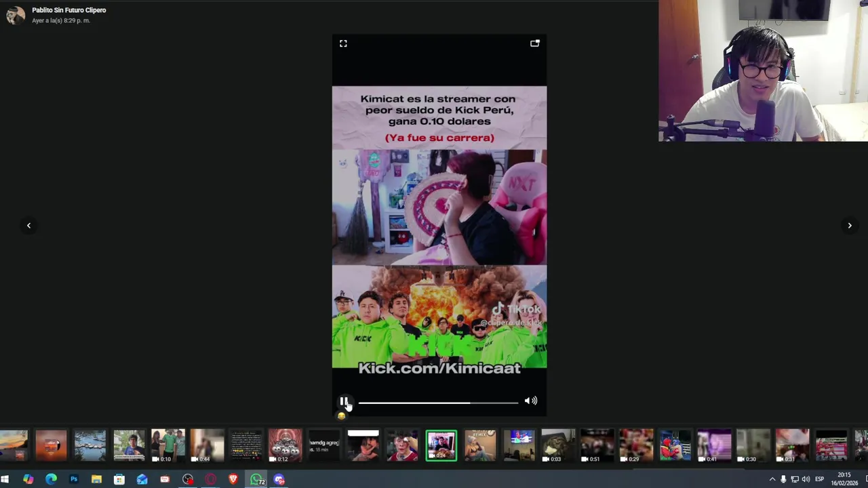Open the thumbnail of man in blue shirt
Viewport: 868px width, 488px height.
pyautogui.click(x=129, y=445)
